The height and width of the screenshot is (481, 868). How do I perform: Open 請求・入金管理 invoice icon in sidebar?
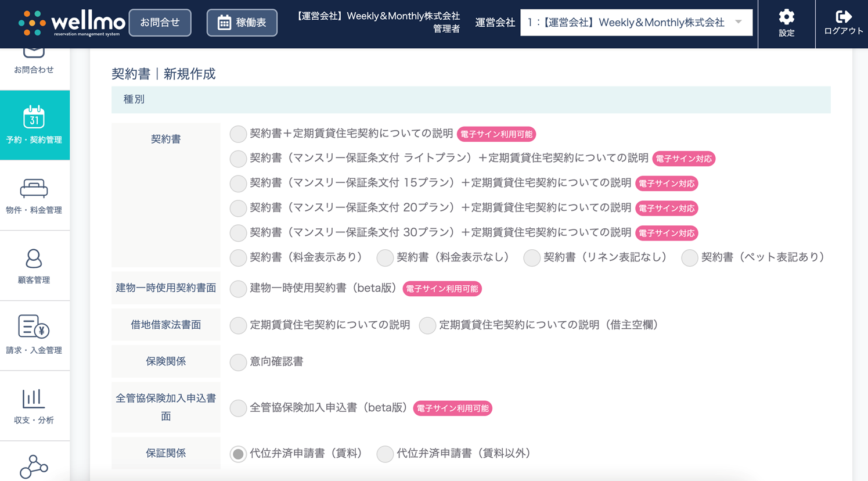click(34, 327)
